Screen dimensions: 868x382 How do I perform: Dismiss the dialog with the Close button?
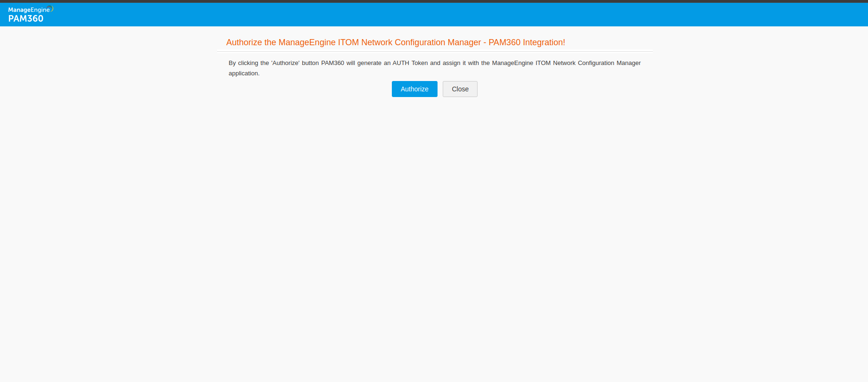[460, 89]
